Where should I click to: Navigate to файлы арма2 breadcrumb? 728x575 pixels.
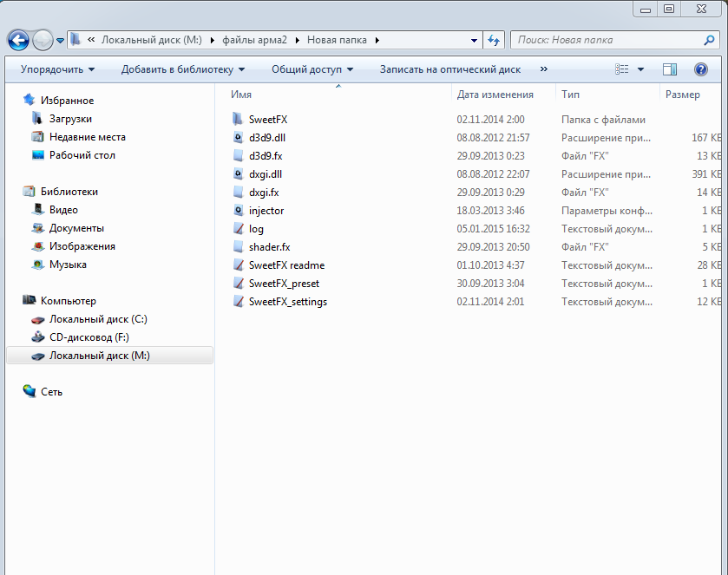click(x=254, y=40)
